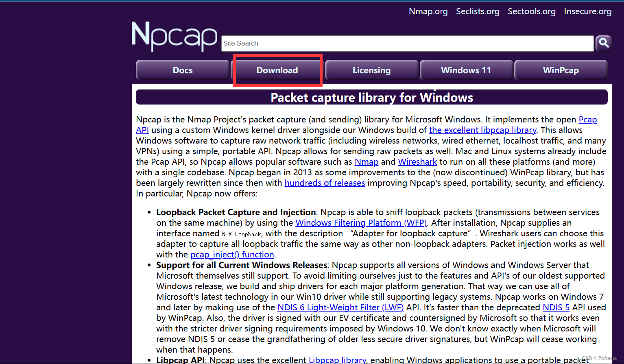Open the Windows 11 page
Viewport: 624px width, 364px height.
click(466, 70)
